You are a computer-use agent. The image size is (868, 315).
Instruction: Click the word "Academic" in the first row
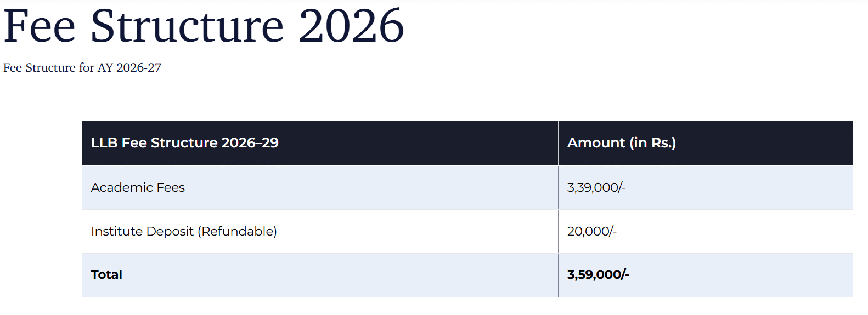122,188
